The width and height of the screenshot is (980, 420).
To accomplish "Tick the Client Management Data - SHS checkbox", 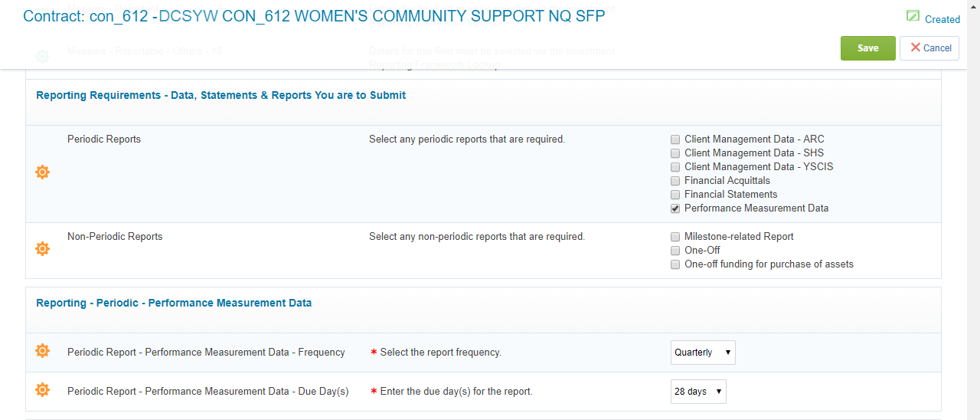I will [x=675, y=153].
